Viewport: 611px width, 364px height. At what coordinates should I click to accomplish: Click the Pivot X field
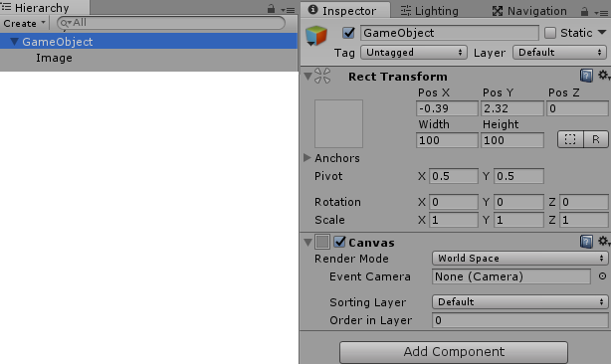coord(453,176)
